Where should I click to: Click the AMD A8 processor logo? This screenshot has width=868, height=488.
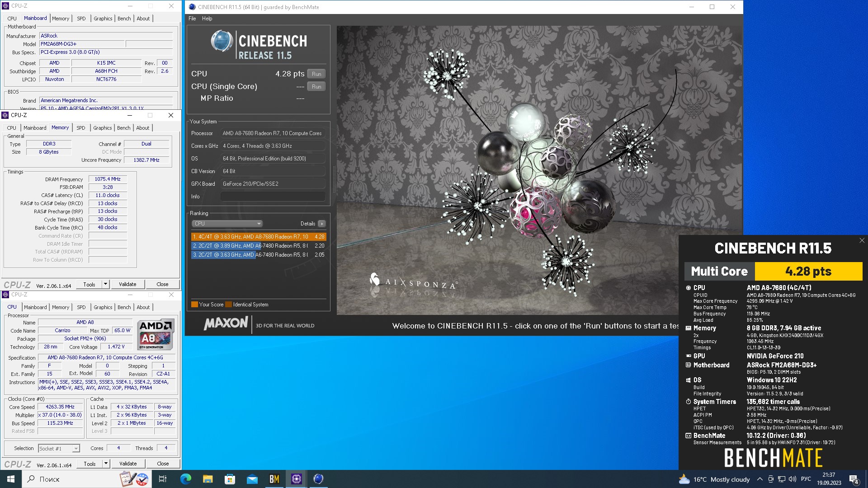(156, 334)
